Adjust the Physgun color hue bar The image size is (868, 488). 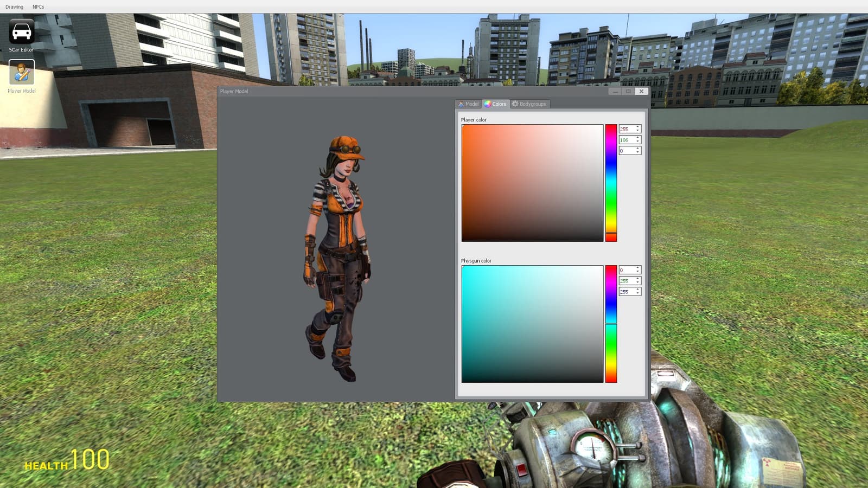tap(611, 324)
